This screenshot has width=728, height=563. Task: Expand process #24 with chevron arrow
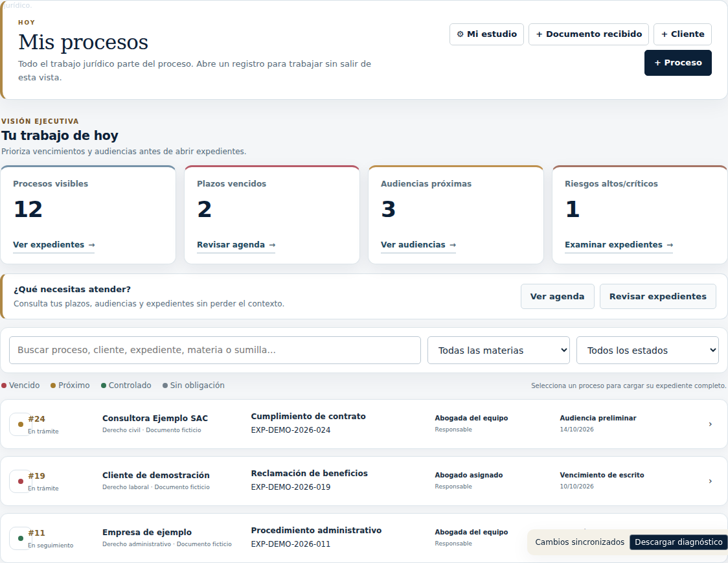pos(711,424)
